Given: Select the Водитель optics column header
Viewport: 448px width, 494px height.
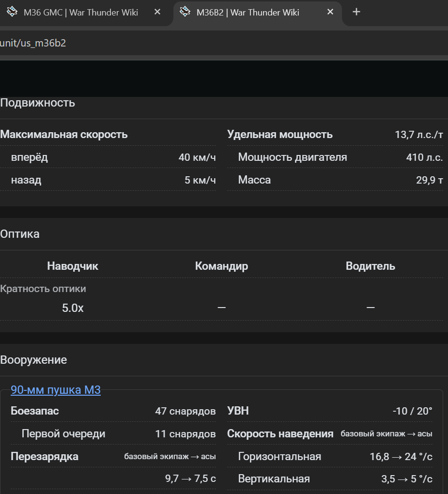Looking at the screenshot, I should coord(371,266).
